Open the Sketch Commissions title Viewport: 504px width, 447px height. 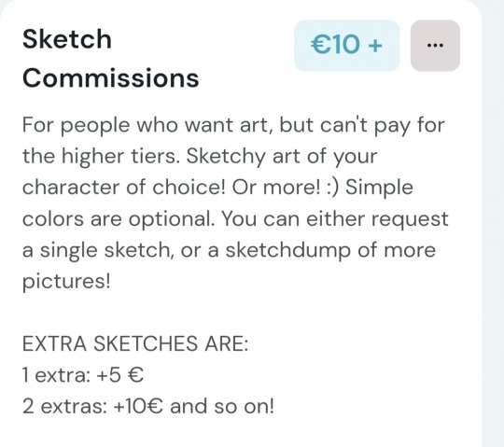click(x=110, y=58)
